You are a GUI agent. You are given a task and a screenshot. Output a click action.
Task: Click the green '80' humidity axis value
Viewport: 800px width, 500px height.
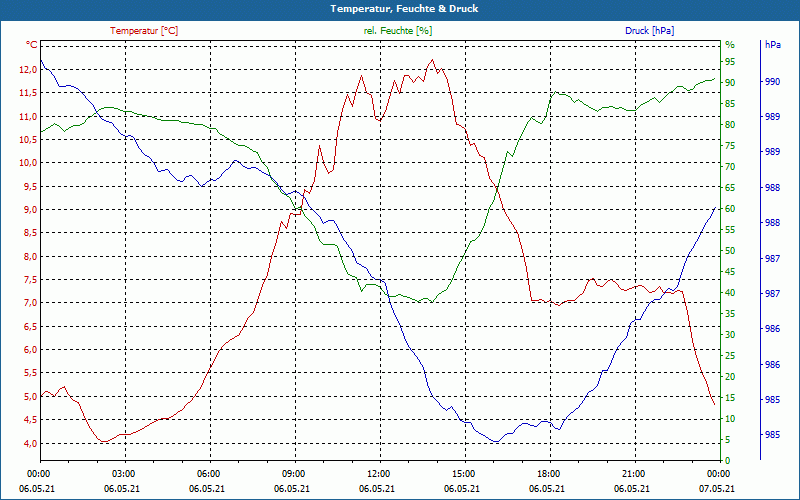click(730, 125)
